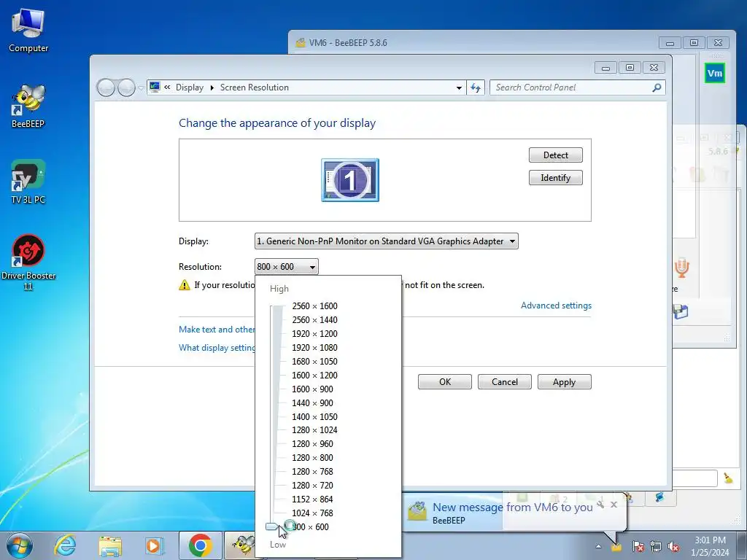Open What display settings link
The height and width of the screenshot is (560, 747).
(x=217, y=348)
